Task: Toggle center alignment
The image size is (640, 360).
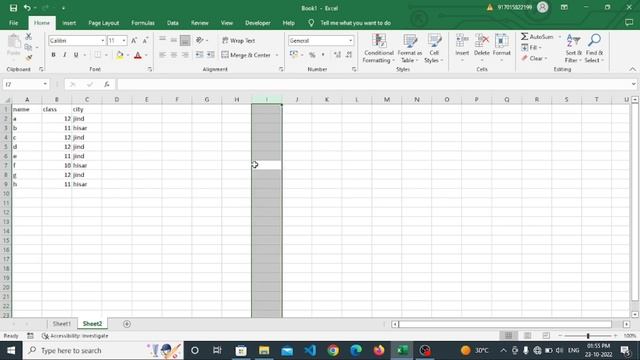Action: [174, 55]
